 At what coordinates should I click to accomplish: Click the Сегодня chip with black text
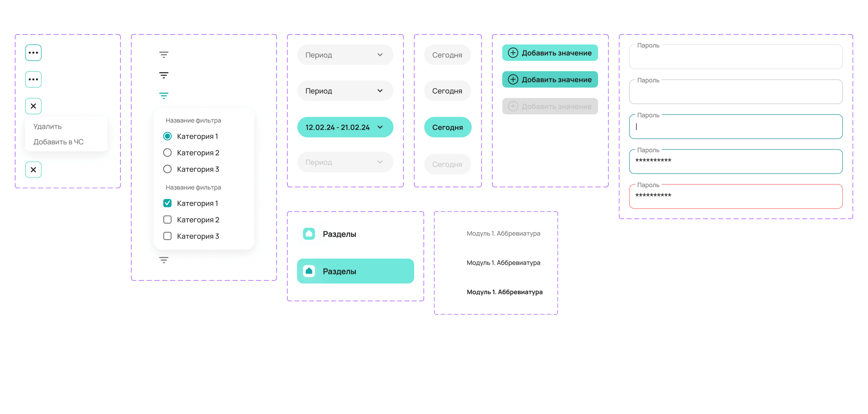coord(448,91)
